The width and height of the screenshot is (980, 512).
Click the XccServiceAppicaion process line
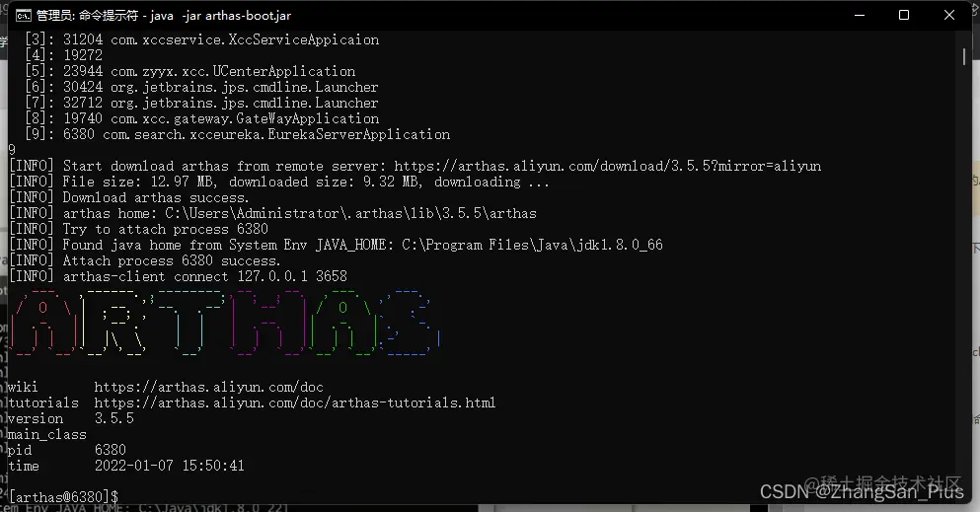coord(202,39)
